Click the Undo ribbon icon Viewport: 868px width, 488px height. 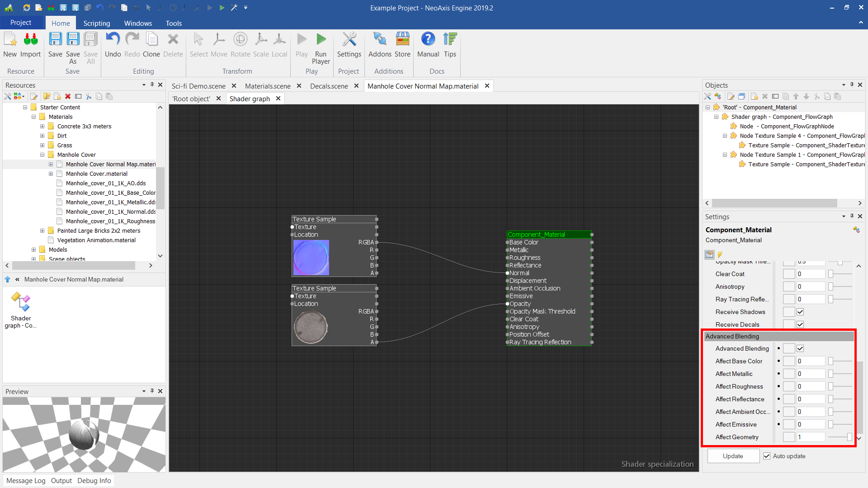113,40
